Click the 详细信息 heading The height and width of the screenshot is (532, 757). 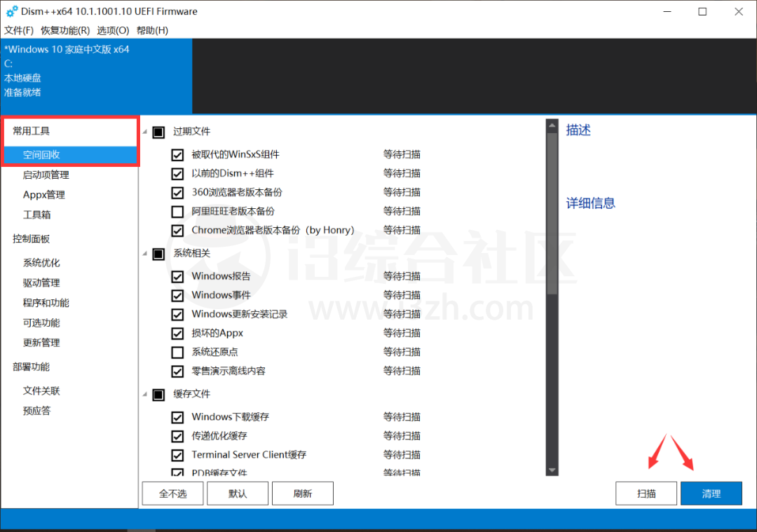coord(590,203)
